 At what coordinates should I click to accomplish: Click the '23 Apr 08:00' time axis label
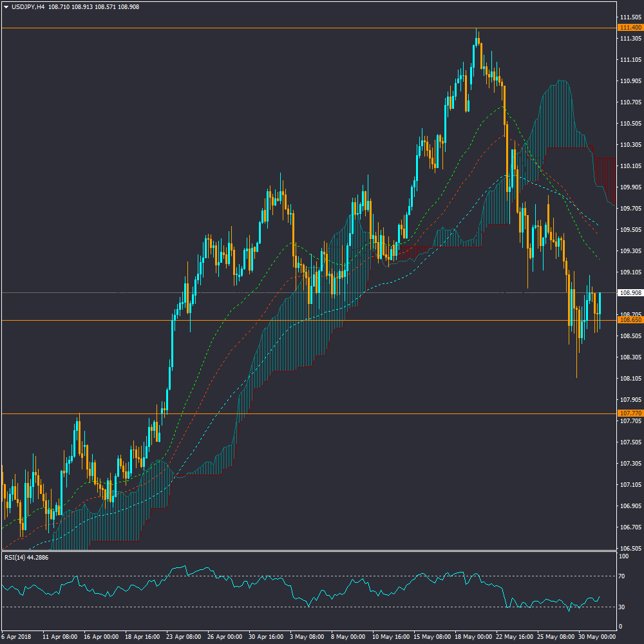coord(184,636)
